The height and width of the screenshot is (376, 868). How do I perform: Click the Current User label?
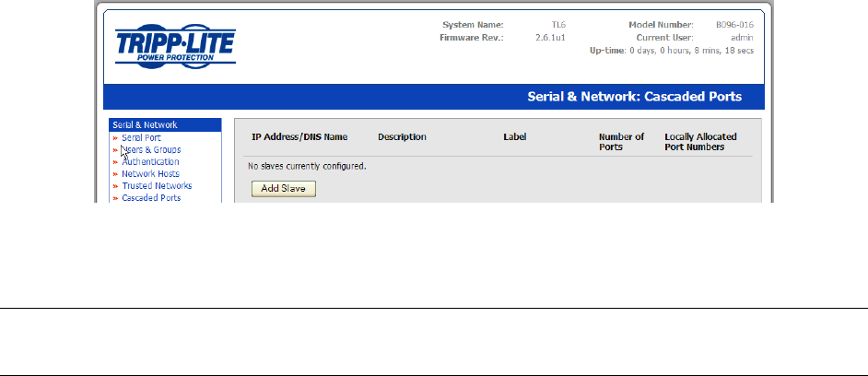pos(665,38)
